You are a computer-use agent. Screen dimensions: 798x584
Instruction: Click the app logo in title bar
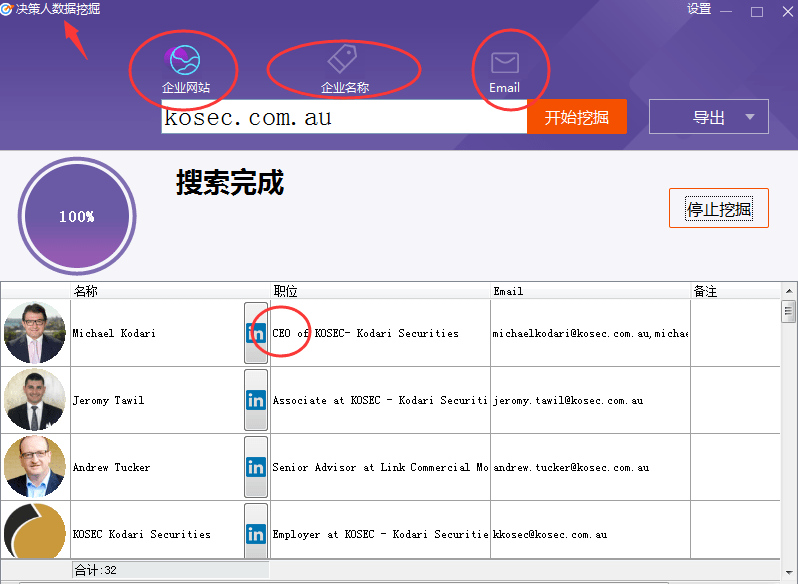[7, 9]
